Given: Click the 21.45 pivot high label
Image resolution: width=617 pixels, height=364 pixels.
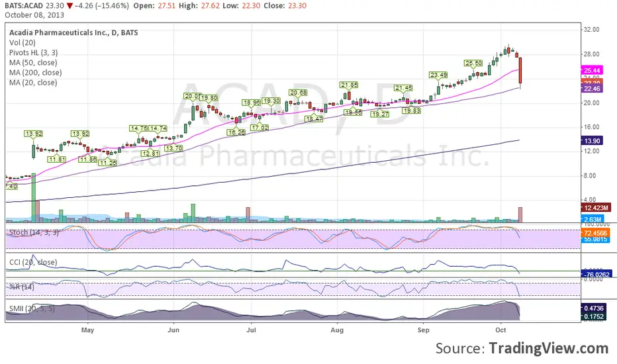Looking at the screenshot, I should 403,88.
